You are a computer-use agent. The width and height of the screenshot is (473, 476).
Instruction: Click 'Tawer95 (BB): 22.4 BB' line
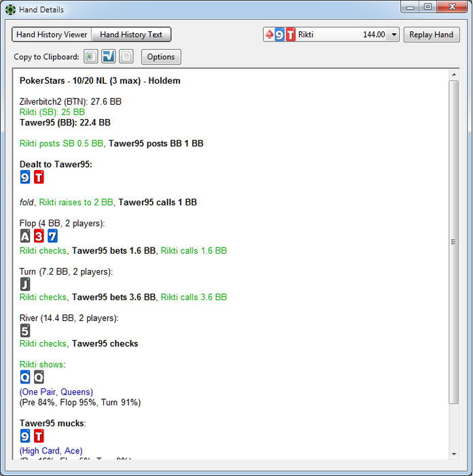(x=65, y=122)
